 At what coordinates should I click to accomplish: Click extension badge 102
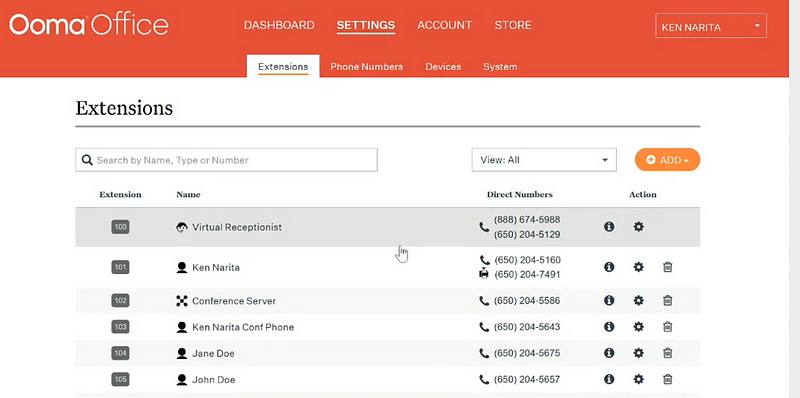(120, 301)
